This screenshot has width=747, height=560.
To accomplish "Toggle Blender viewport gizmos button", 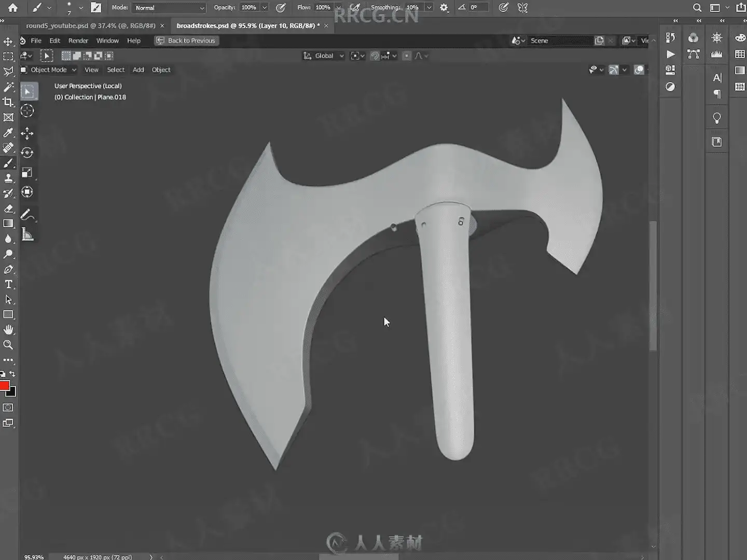I will coord(614,69).
